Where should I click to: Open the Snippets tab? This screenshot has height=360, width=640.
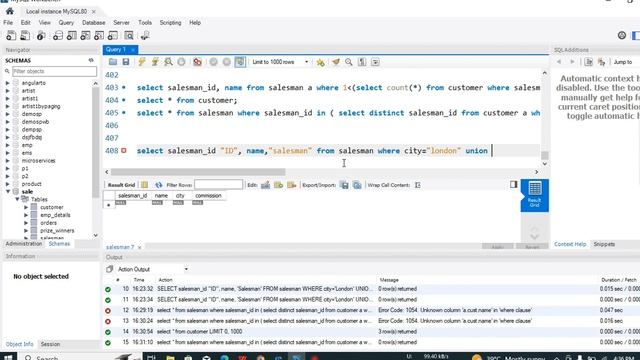click(604, 244)
